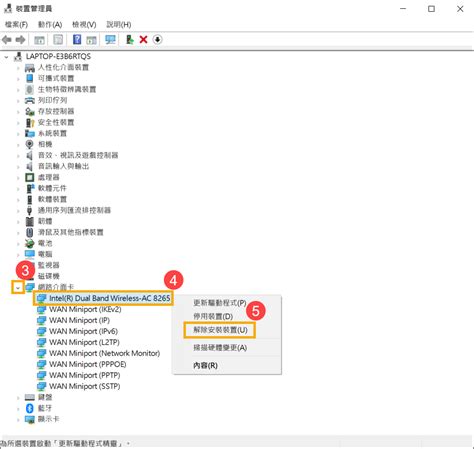
Task: Maximize the Device Manager window
Action: tap(431, 9)
